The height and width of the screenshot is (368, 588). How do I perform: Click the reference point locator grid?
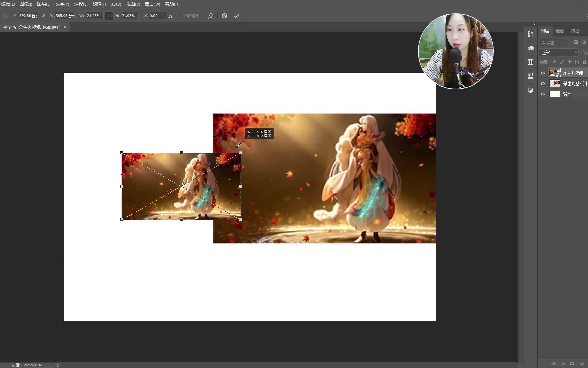coord(5,16)
